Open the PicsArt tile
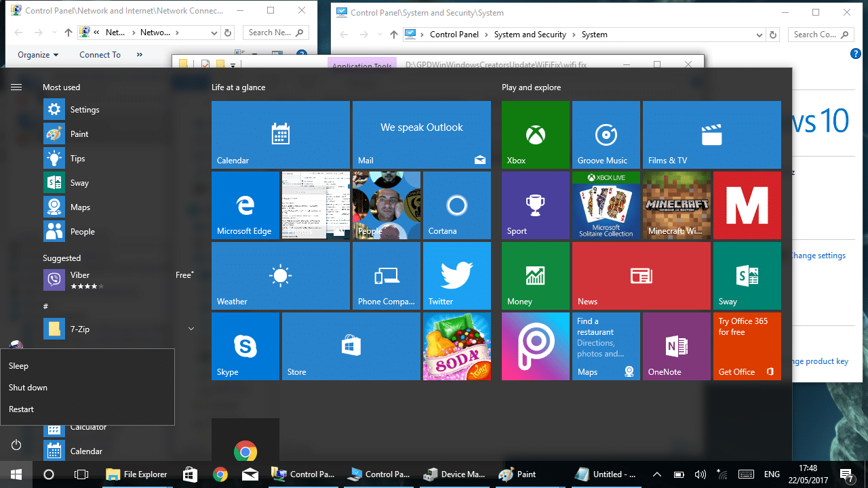868x488 pixels. tap(536, 346)
